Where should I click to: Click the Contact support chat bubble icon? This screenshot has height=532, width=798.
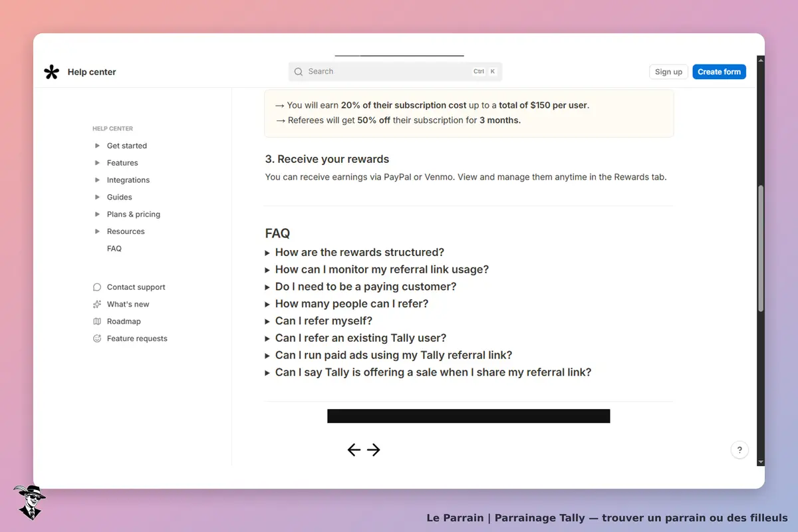coord(97,287)
